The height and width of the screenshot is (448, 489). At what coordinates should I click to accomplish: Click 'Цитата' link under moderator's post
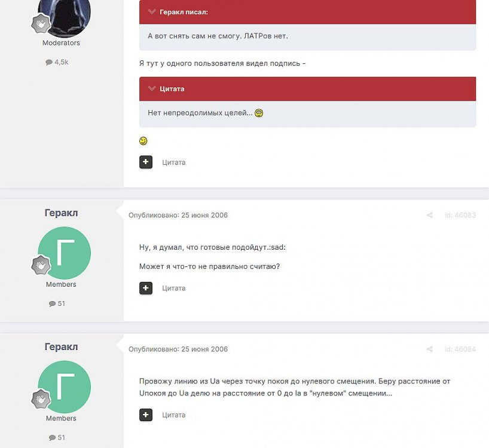[174, 162]
